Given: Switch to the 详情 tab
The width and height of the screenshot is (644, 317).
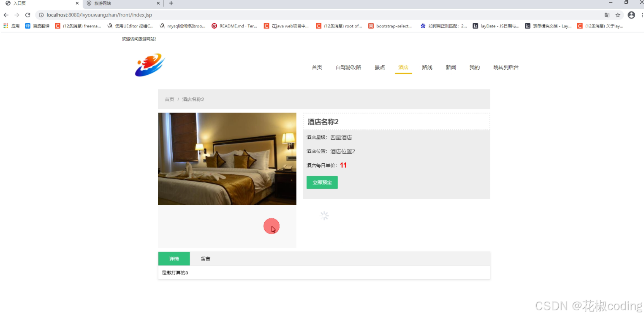Looking at the screenshot, I should [174, 259].
